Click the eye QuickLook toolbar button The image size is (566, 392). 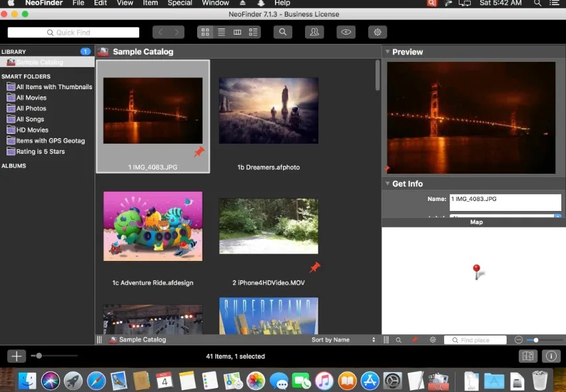346,32
